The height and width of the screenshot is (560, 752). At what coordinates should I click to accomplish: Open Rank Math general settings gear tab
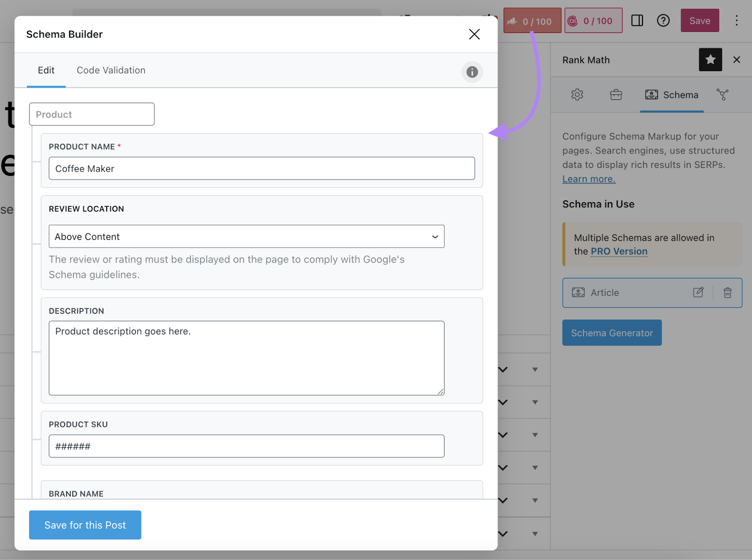(x=577, y=95)
